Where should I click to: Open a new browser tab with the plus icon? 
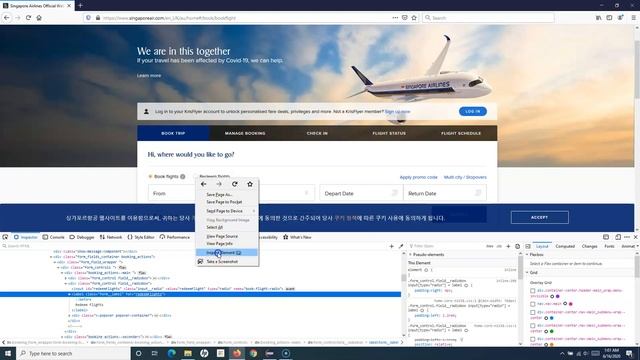[x=80, y=6]
